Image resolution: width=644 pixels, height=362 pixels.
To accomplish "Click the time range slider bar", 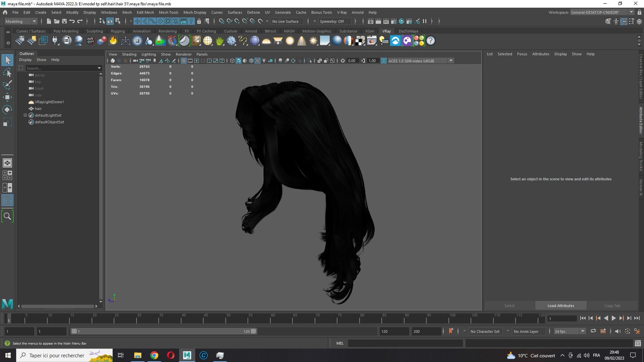I will 164,331.
